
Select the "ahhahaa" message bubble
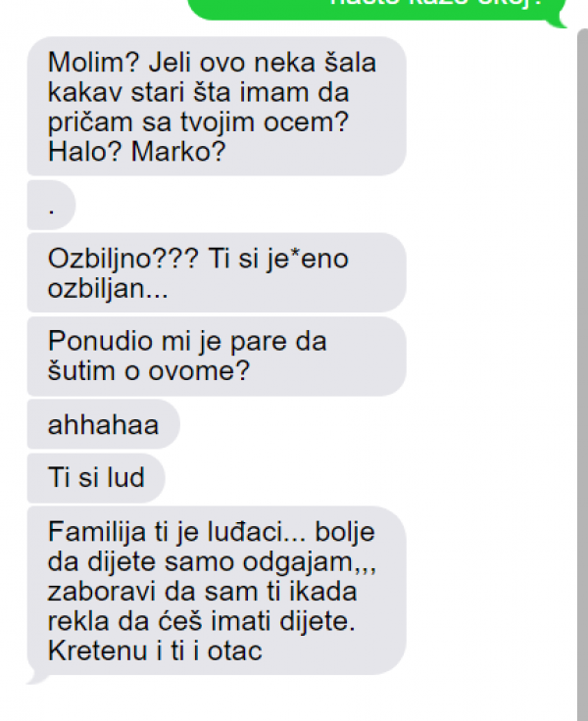point(104,424)
